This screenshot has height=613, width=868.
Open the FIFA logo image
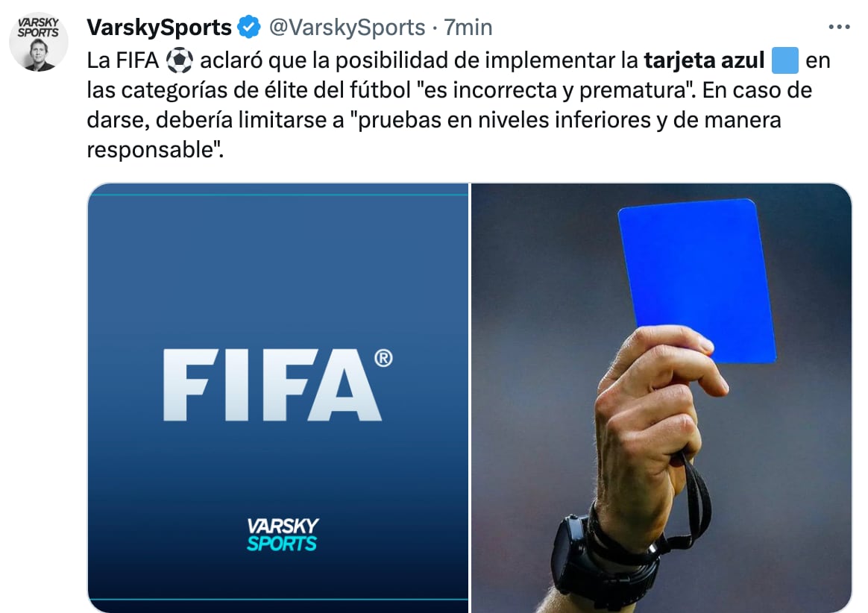coord(278,397)
